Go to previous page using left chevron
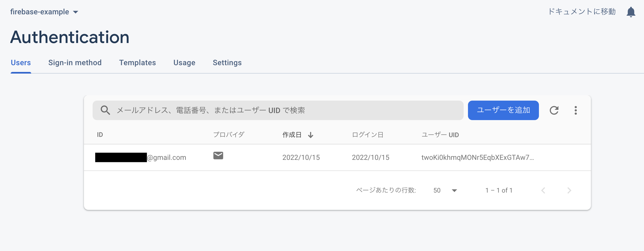 click(543, 190)
